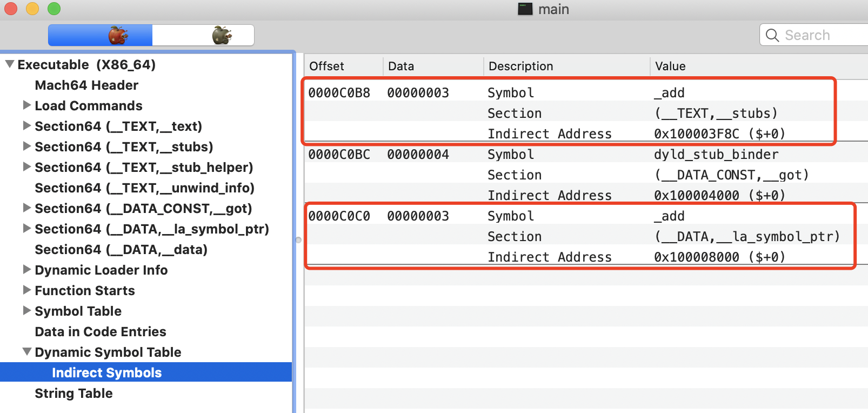This screenshot has height=413, width=868.
Task: Sort by the Offset column header
Action: click(x=327, y=66)
